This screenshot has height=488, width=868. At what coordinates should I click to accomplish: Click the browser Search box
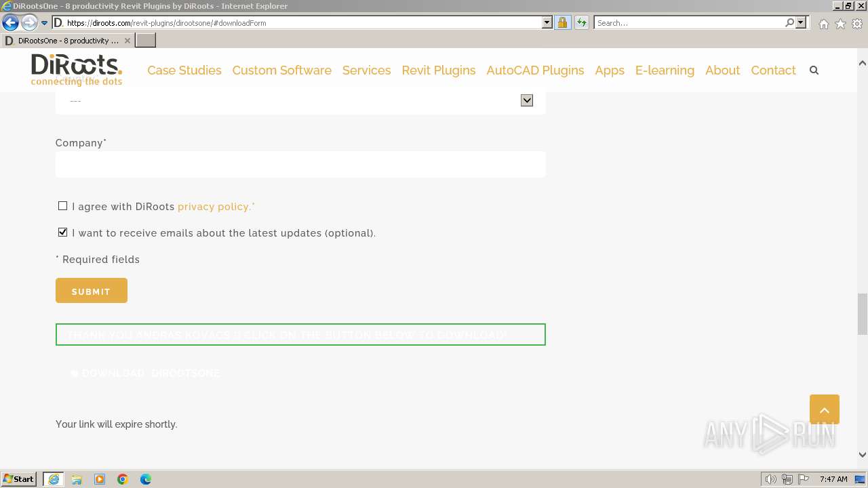689,22
